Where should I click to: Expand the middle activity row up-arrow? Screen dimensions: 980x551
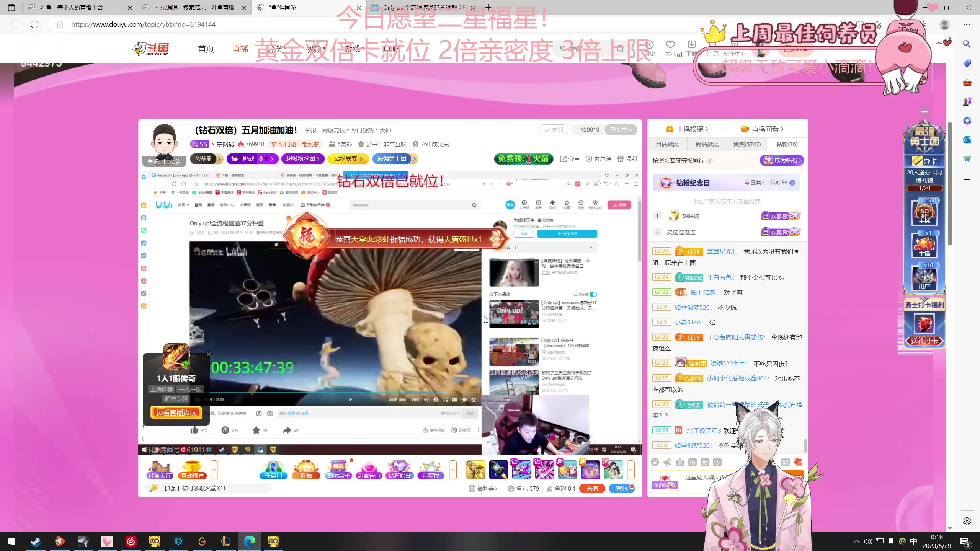(453, 469)
